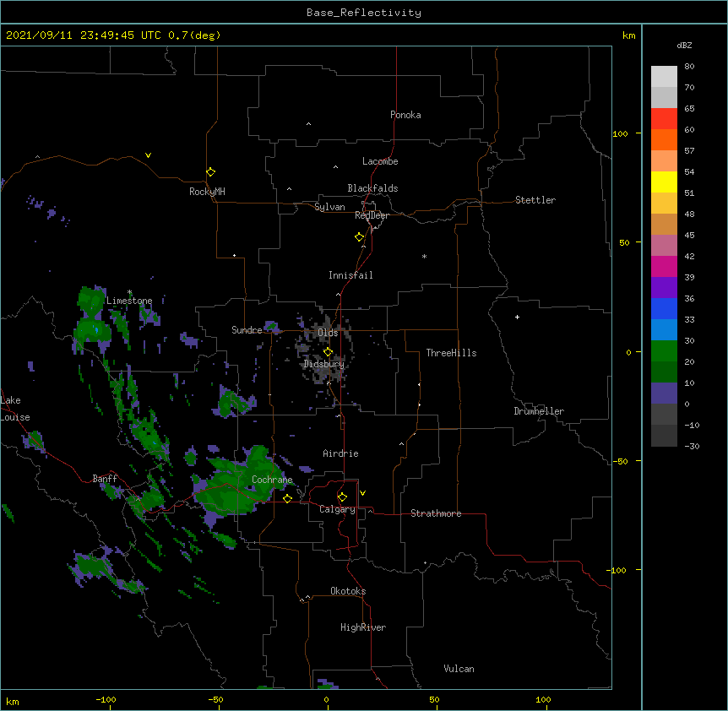
Task: Click the yellow 54 dBZ legend swatch
Action: pos(664,182)
